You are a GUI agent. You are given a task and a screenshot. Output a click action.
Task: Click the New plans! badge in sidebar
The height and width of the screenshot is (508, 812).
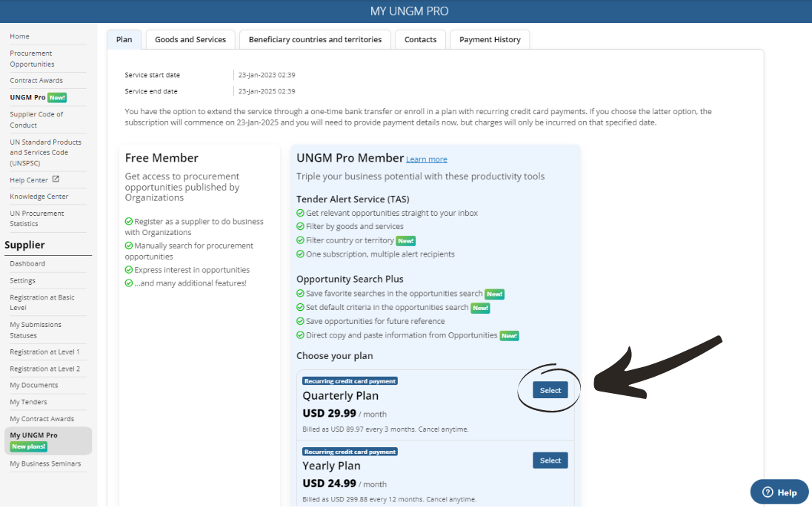28,446
